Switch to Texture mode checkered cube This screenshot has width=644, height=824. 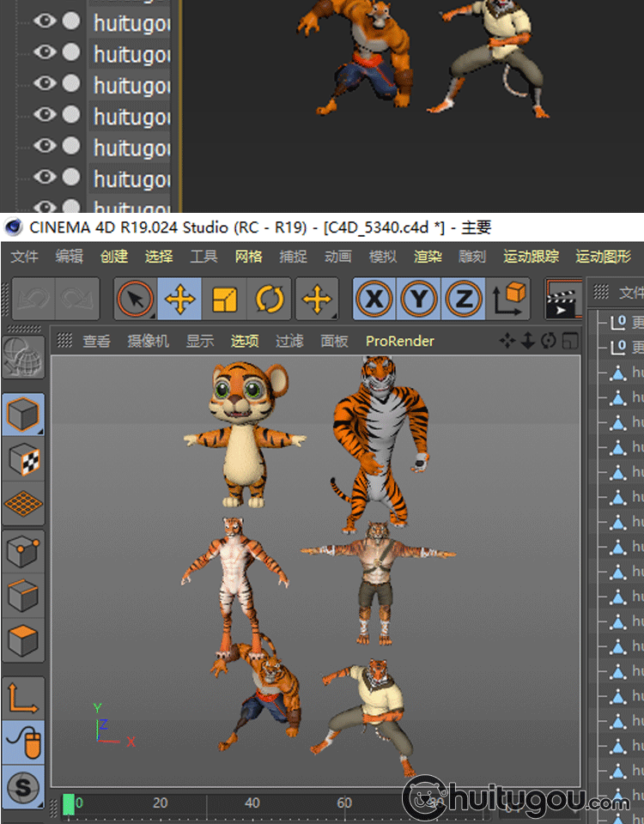(x=23, y=461)
